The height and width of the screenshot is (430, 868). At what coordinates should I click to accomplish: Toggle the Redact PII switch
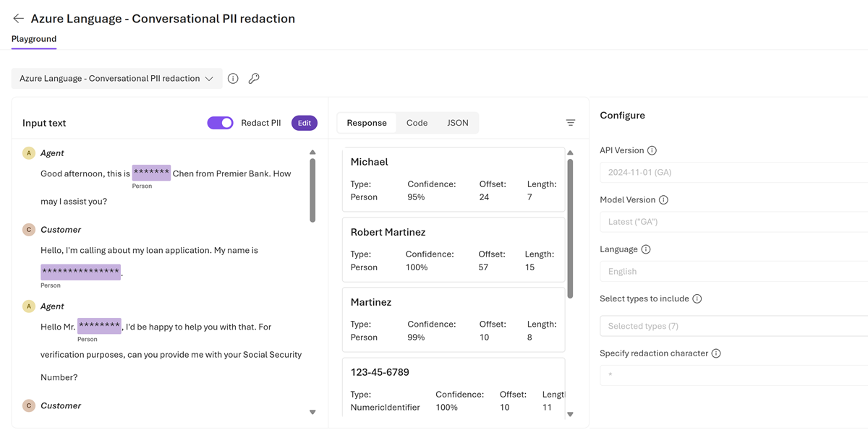(x=220, y=123)
